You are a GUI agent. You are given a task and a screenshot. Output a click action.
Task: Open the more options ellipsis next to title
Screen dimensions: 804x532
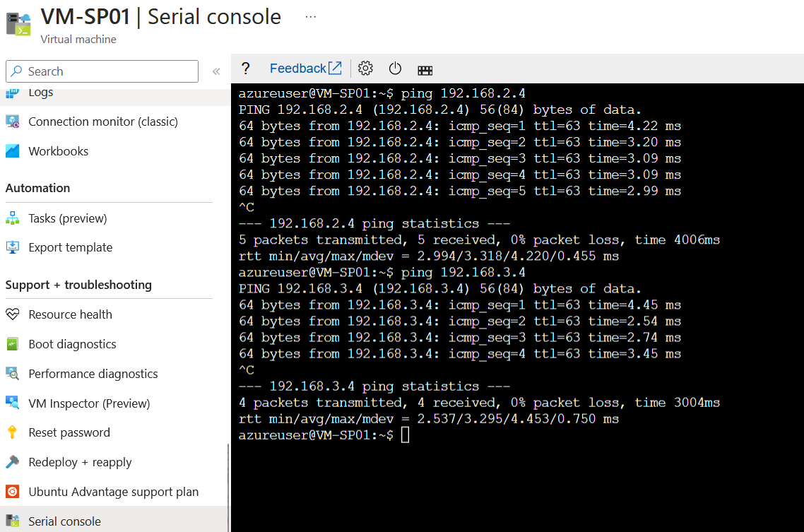(x=311, y=16)
